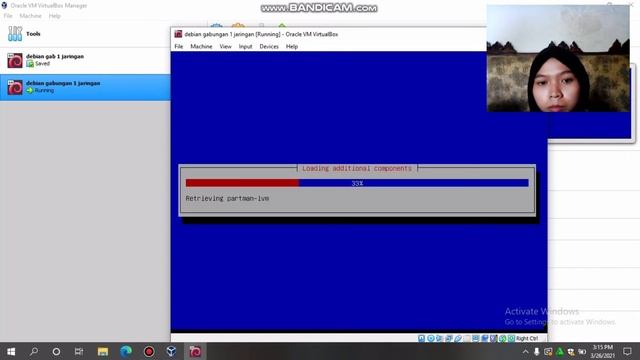Click the keyboard capture indicator beside Right Ctrl
This screenshot has height=360, width=640.
tap(511, 338)
